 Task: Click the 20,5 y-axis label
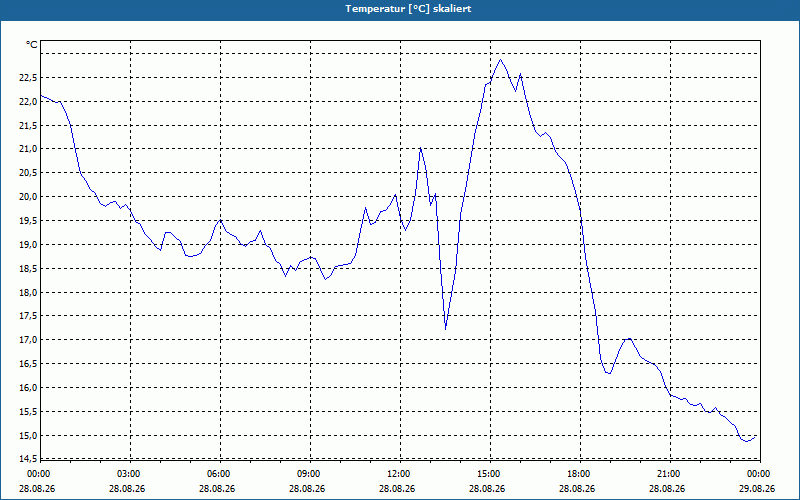(x=29, y=173)
